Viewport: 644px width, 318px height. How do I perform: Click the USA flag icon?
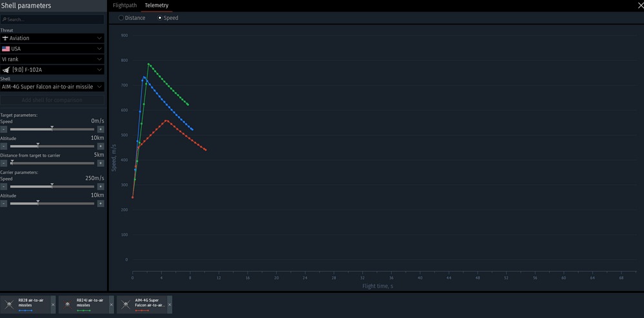point(6,49)
